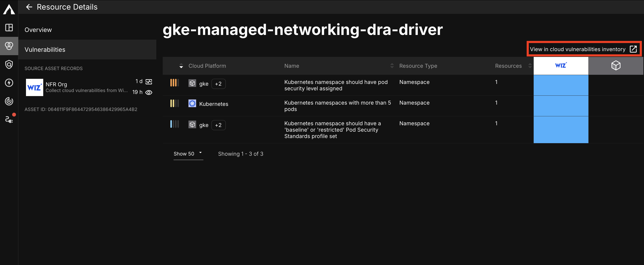Open the dashboard layout sidebar icon
Image resolution: width=644 pixels, height=265 pixels.
coord(9,27)
